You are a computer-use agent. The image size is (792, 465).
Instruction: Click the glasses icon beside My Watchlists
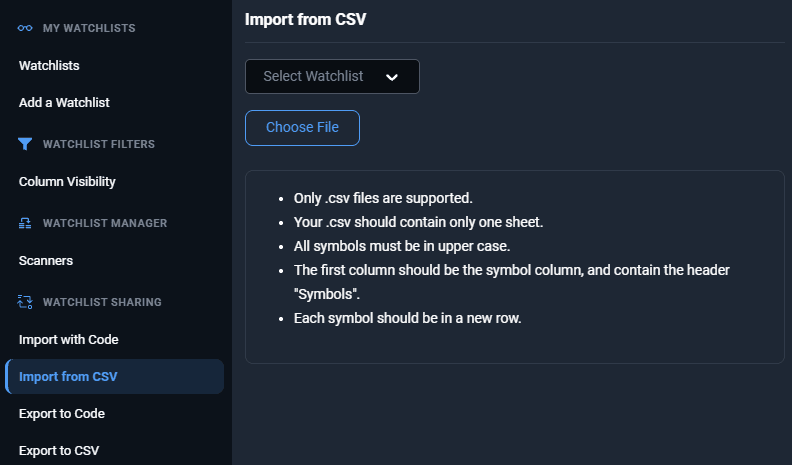25,28
